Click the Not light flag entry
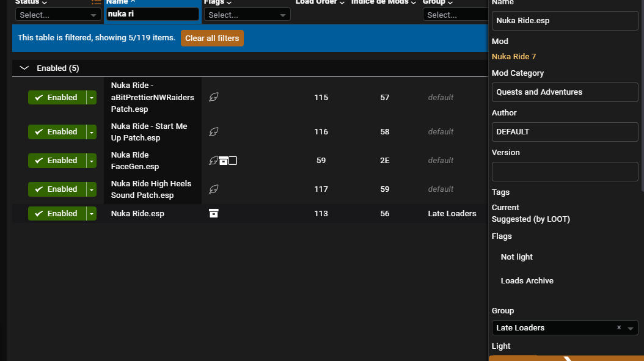The height and width of the screenshot is (361, 644). pos(516,257)
